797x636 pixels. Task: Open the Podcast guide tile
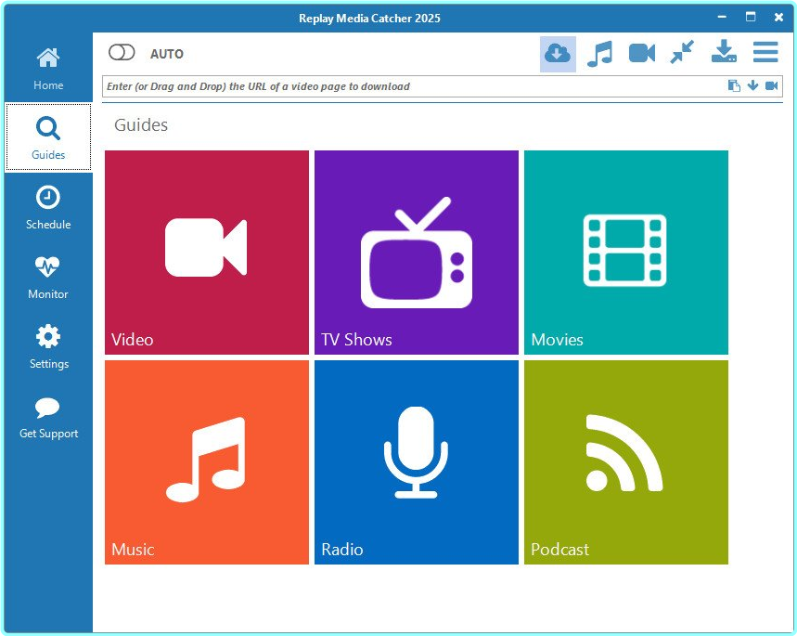[x=626, y=462]
